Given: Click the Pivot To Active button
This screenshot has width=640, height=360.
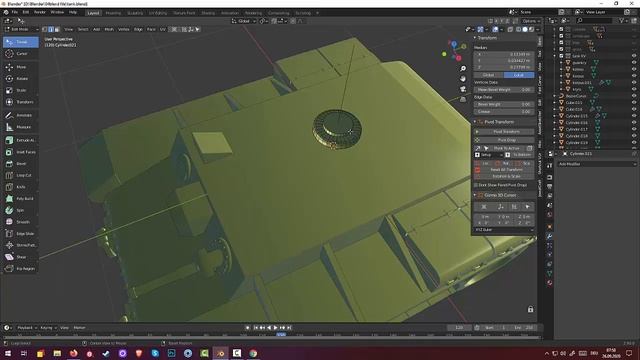Looking at the screenshot, I should coord(507,148).
